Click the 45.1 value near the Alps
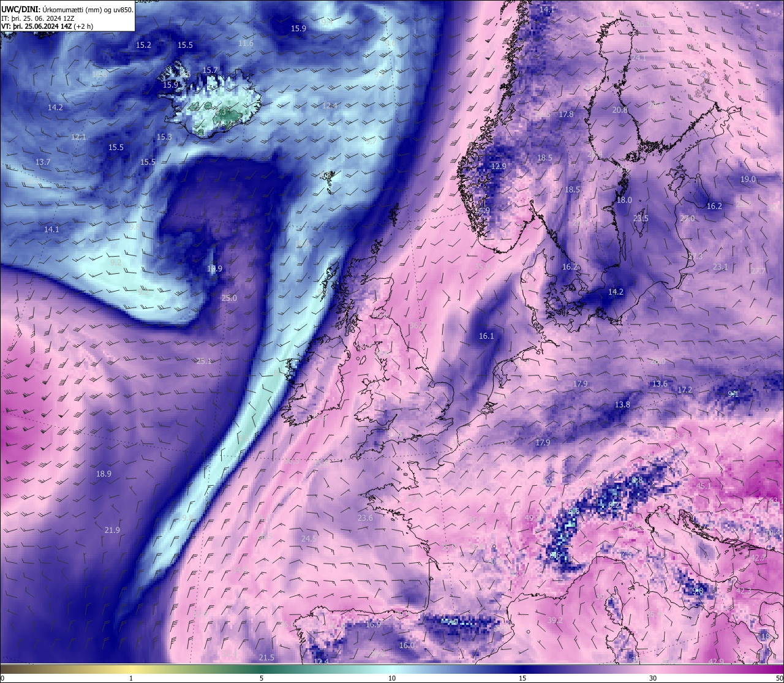This screenshot has width=784, height=683. 704,486
